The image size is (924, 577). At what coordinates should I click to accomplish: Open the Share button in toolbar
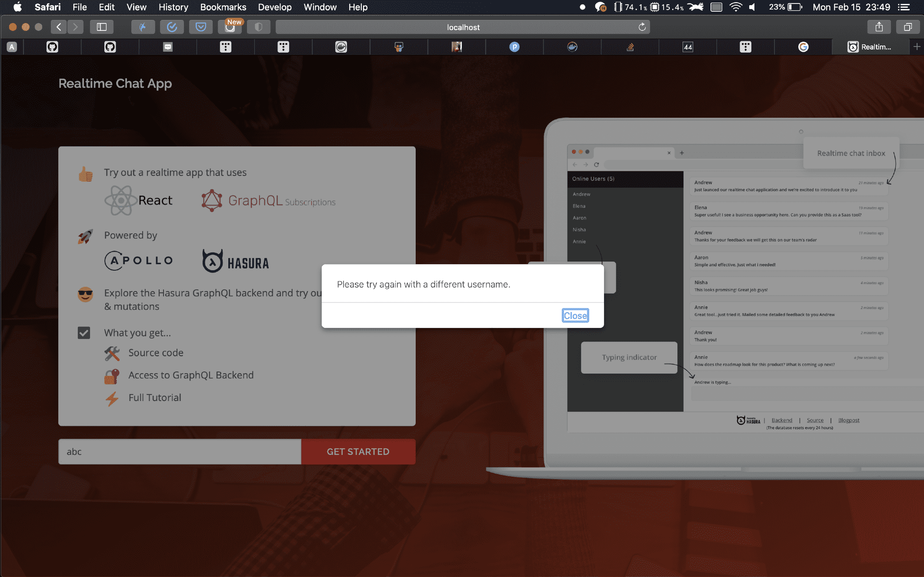tap(879, 27)
